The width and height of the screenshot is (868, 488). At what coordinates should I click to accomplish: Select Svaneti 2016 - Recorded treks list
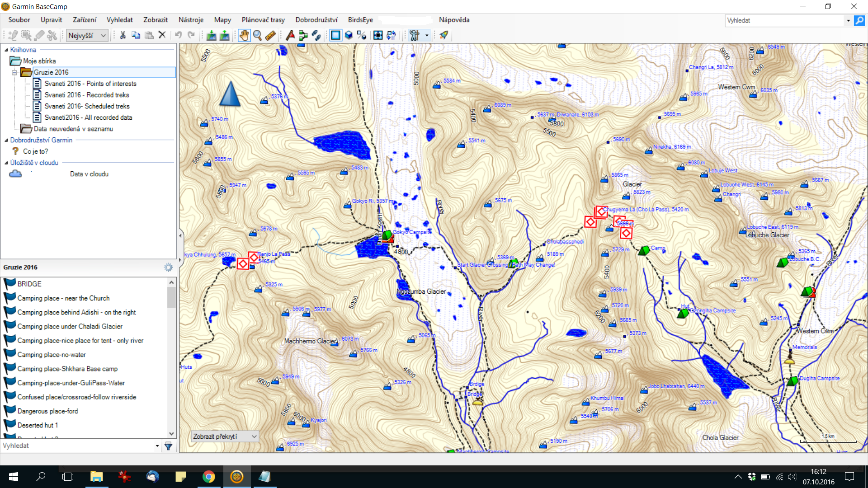87,95
